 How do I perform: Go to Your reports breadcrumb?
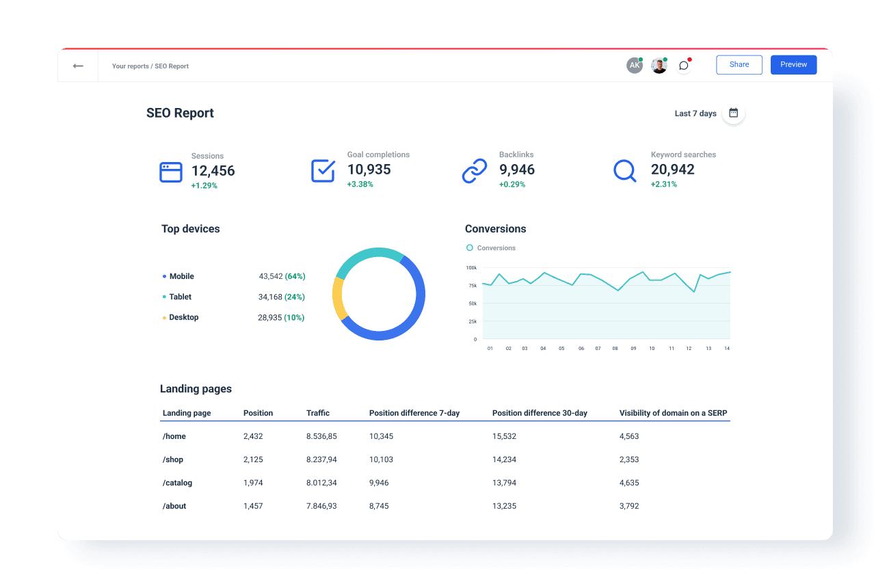[x=130, y=66]
